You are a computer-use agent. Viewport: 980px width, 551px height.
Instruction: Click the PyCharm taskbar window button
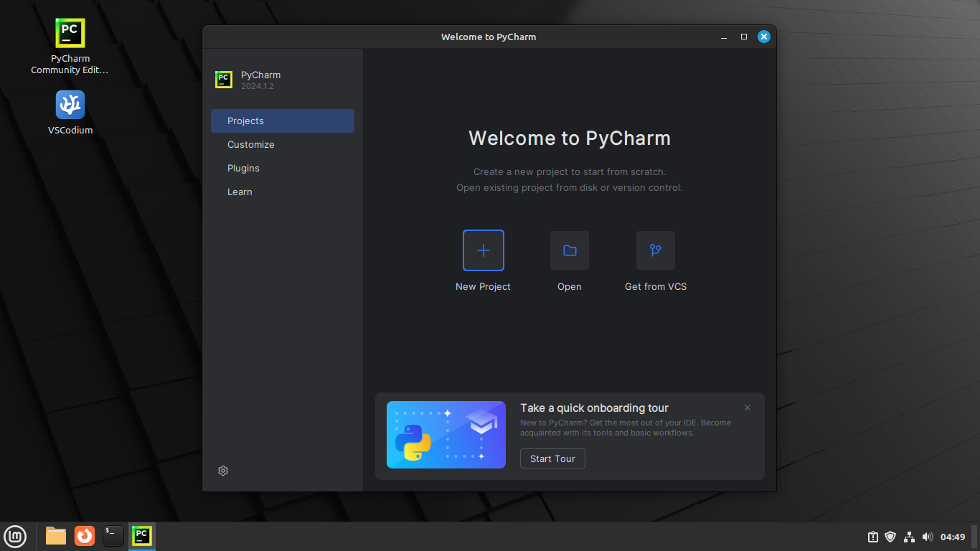[x=142, y=536]
